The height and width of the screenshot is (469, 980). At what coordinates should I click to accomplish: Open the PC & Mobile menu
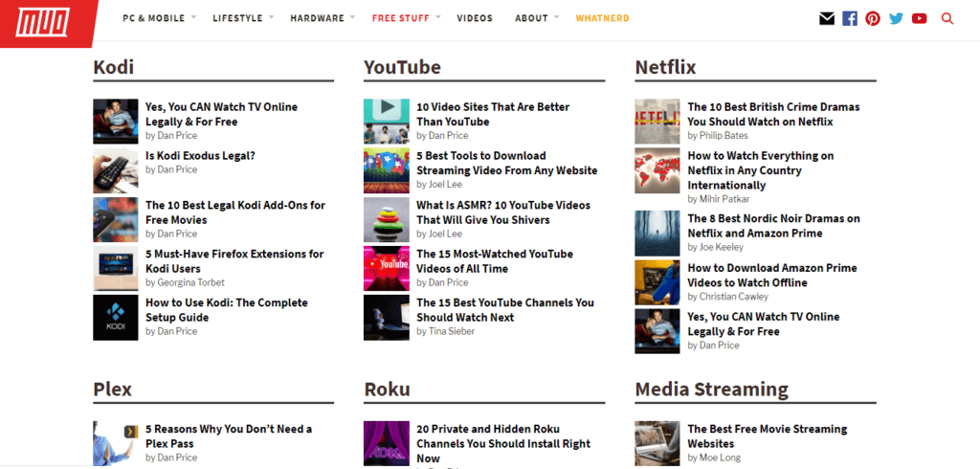click(154, 18)
